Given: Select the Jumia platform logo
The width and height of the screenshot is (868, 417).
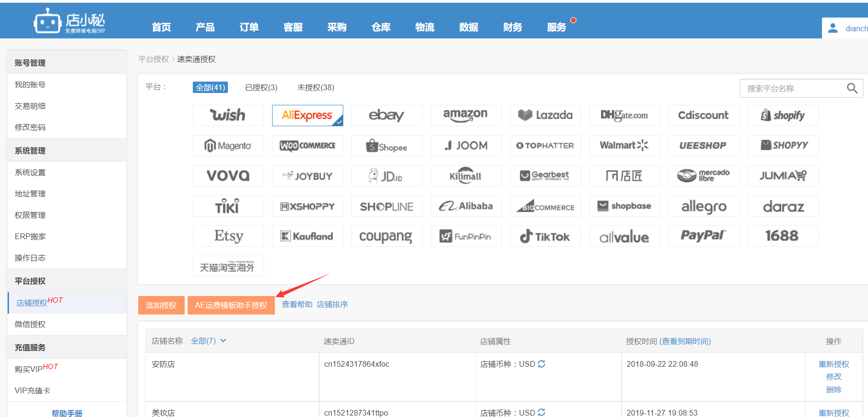Looking at the screenshot, I should pyautogui.click(x=783, y=176).
